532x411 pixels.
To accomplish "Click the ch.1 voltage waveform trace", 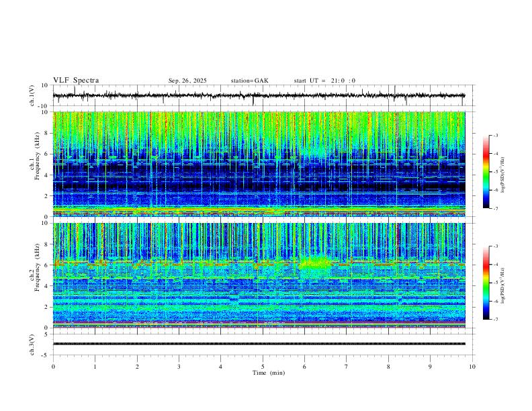I will click(259, 95).
